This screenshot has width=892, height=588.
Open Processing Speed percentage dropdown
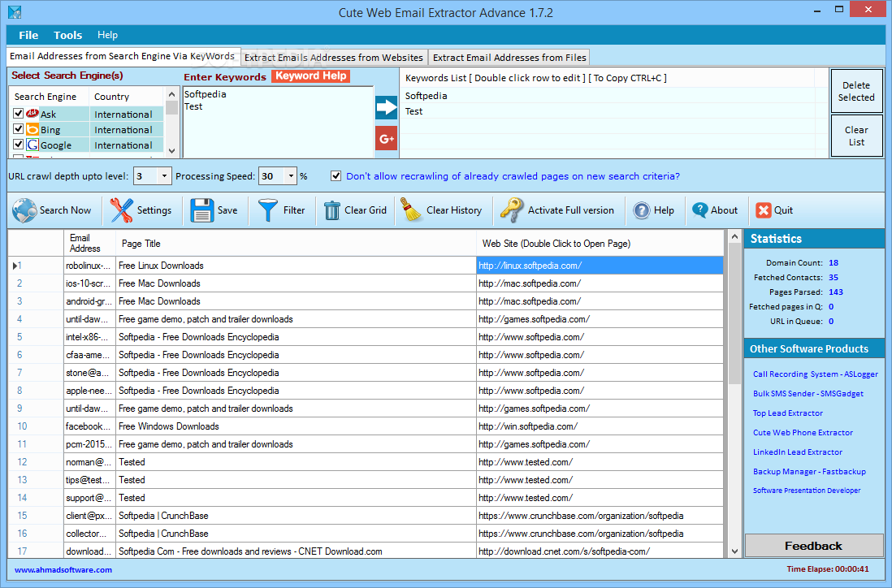[291, 175]
